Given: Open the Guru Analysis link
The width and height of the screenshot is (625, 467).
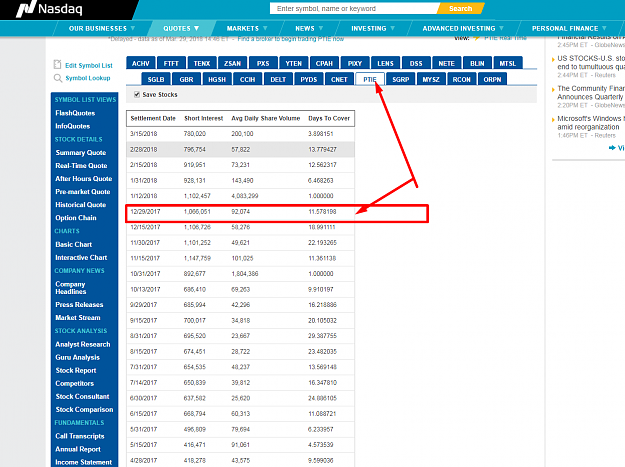Looking at the screenshot, I should point(78,357).
